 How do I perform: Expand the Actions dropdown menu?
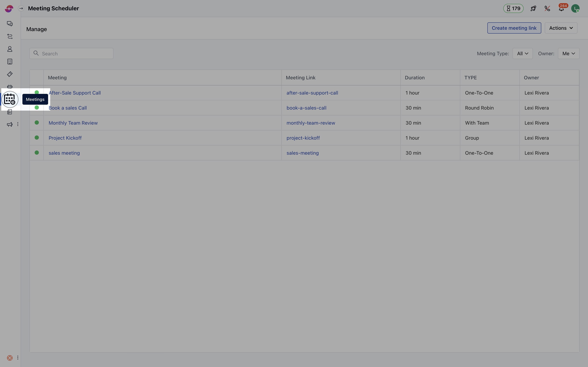[x=561, y=28]
